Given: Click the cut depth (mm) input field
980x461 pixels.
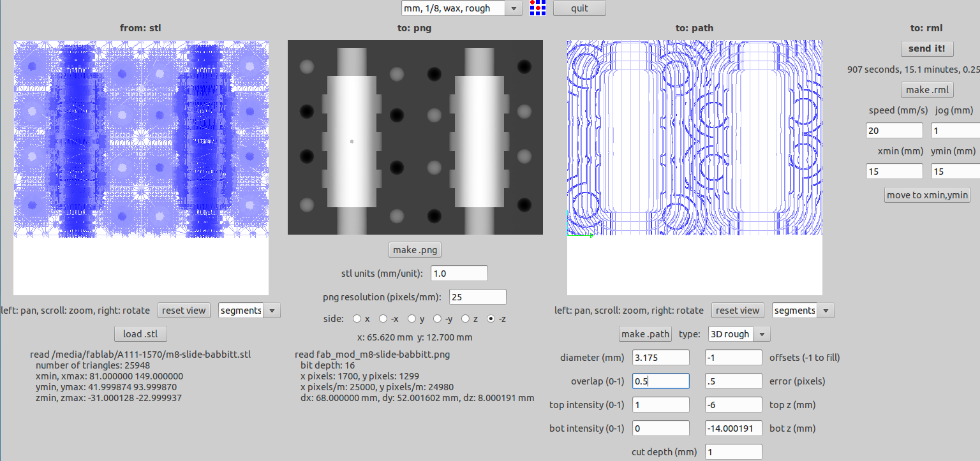Looking at the screenshot, I should pyautogui.click(x=734, y=452).
